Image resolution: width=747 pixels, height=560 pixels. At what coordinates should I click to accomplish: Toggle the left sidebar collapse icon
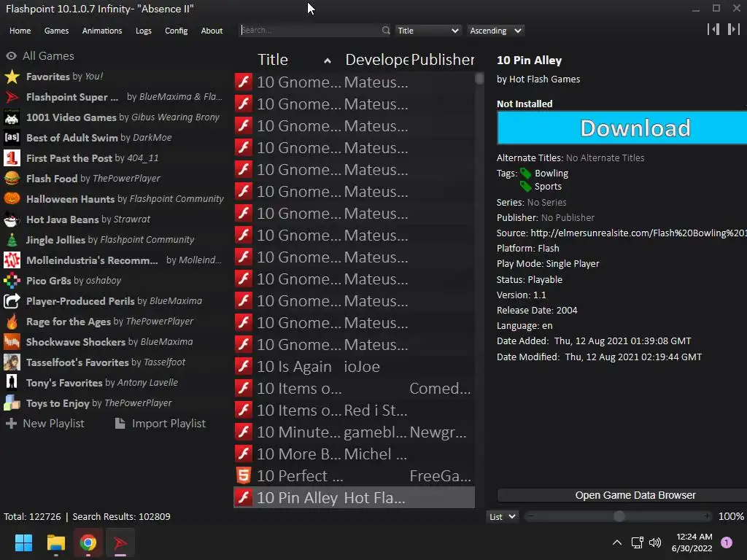(x=713, y=29)
